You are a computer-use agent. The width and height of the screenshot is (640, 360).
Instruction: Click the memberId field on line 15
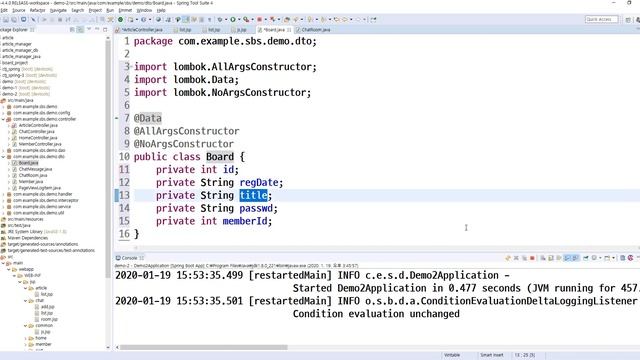[245, 221]
